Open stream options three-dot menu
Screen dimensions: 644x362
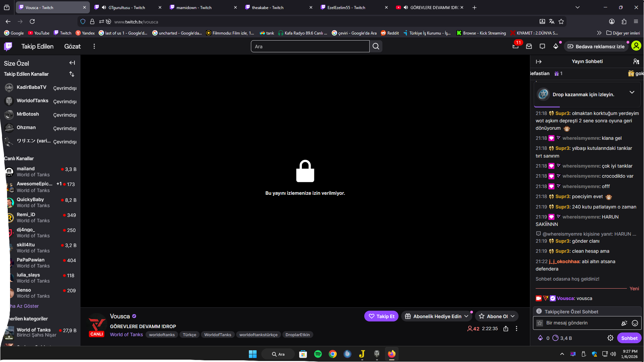coord(517,328)
